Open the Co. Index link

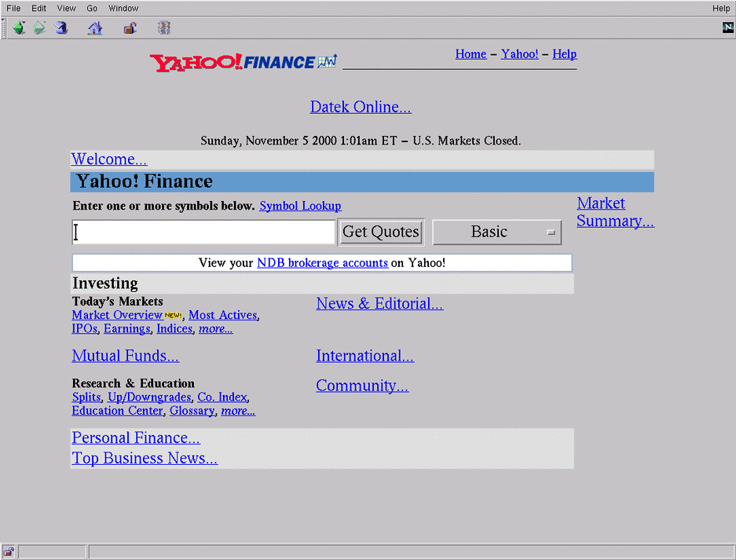(222, 397)
